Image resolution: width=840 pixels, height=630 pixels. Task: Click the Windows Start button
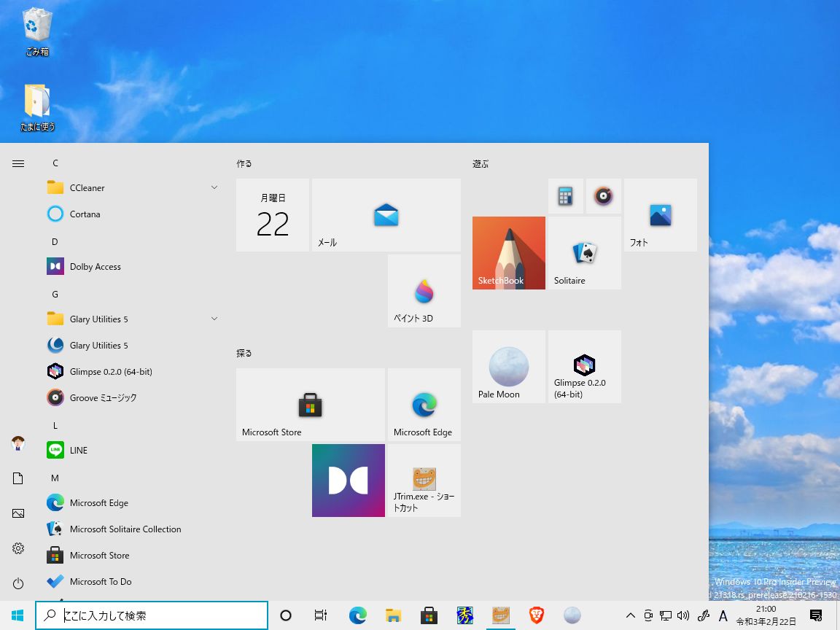coord(17,615)
